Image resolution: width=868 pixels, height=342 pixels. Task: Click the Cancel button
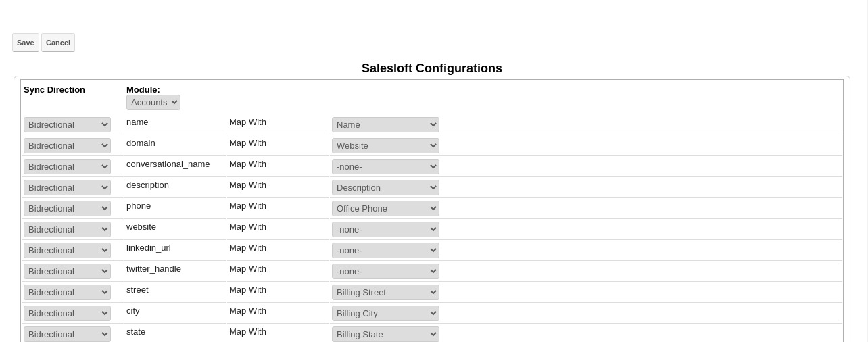(x=58, y=43)
